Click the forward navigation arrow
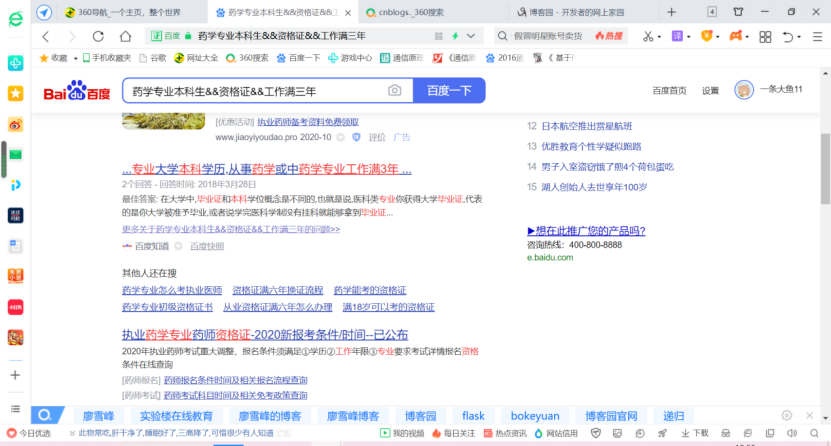 [x=72, y=36]
